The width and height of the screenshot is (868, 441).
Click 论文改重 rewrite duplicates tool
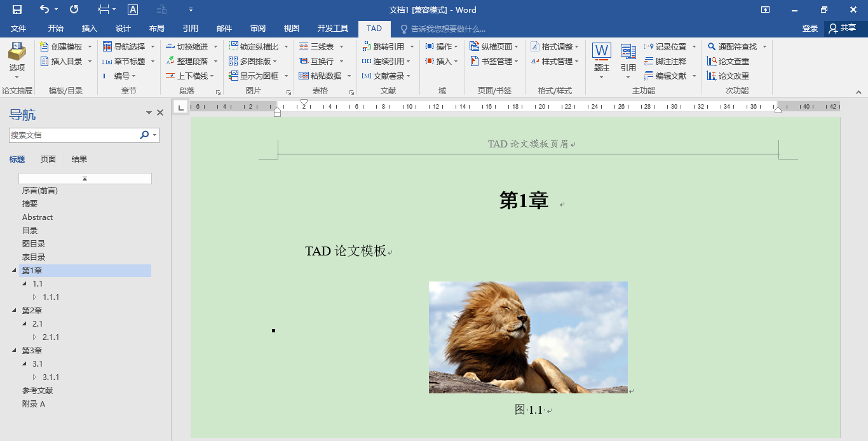(728, 76)
